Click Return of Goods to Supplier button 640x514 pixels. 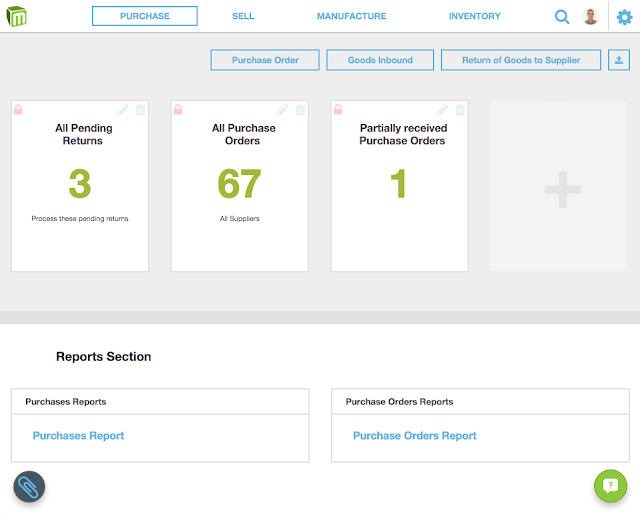tap(521, 60)
